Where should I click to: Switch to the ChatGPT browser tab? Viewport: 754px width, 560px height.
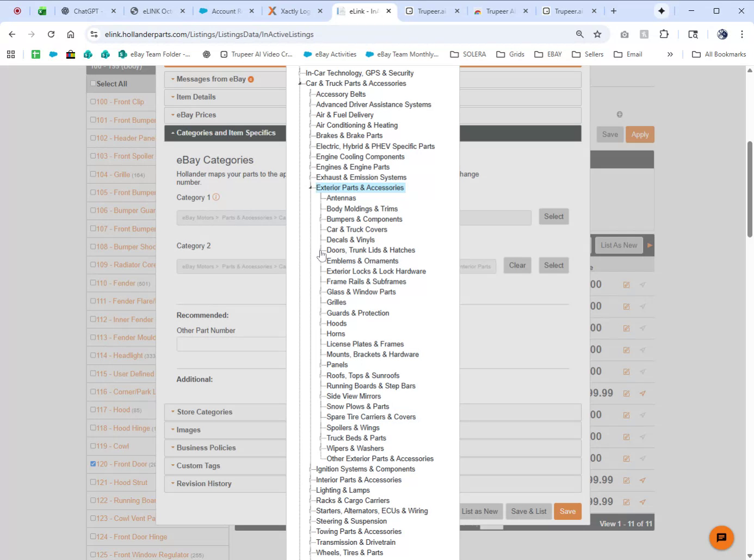click(88, 11)
